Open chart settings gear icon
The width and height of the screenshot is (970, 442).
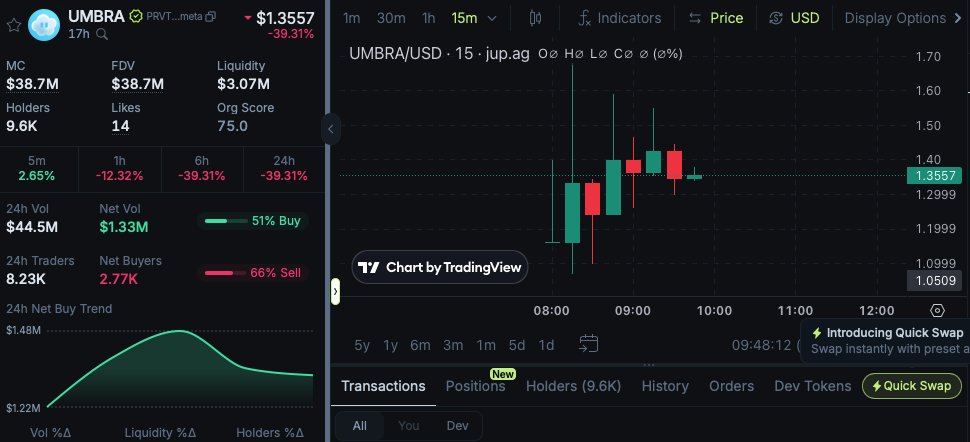click(937, 311)
